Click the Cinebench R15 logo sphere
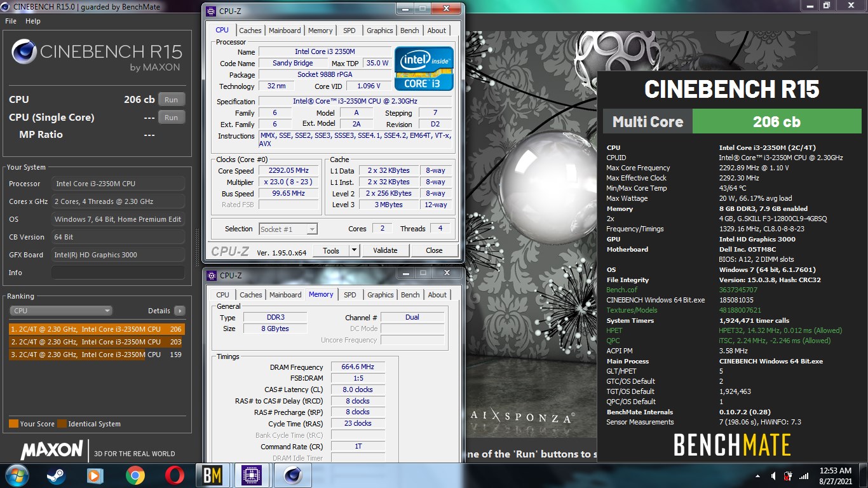Screen dimensions: 868x488 tap(24, 52)
